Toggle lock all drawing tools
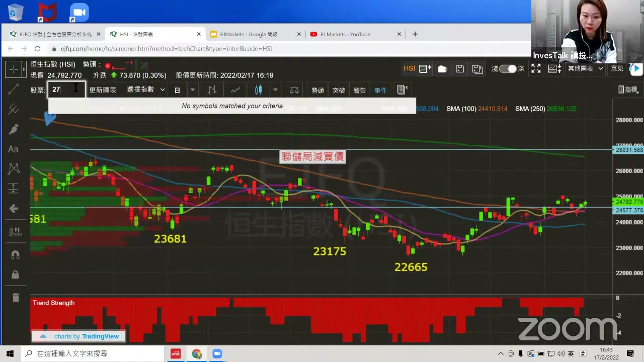 click(x=15, y=275)
